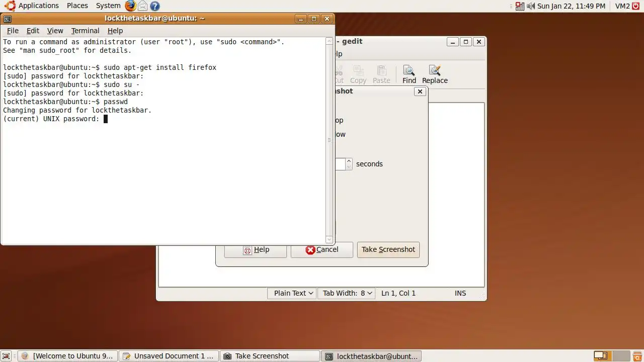Minimize the terminal window
The height and width of the screenshot is (362, 644).
(301, 19)
